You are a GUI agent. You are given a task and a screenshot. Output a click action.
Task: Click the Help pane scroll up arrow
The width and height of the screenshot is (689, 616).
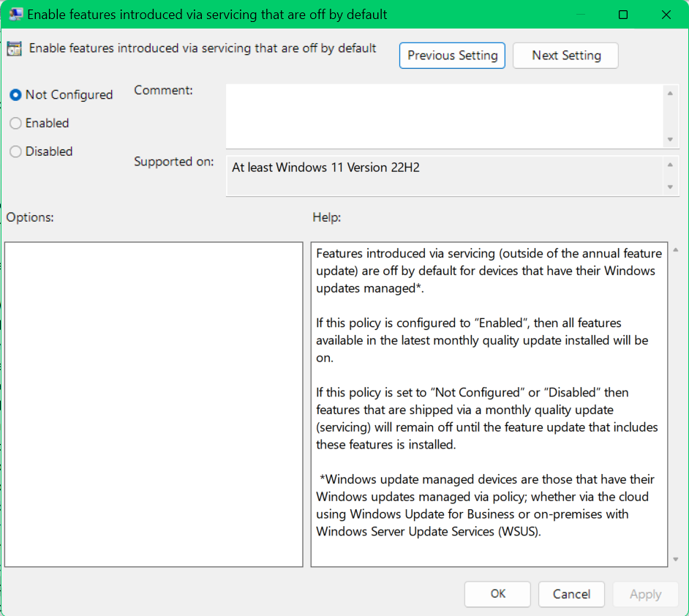click(x=674, y=250)
